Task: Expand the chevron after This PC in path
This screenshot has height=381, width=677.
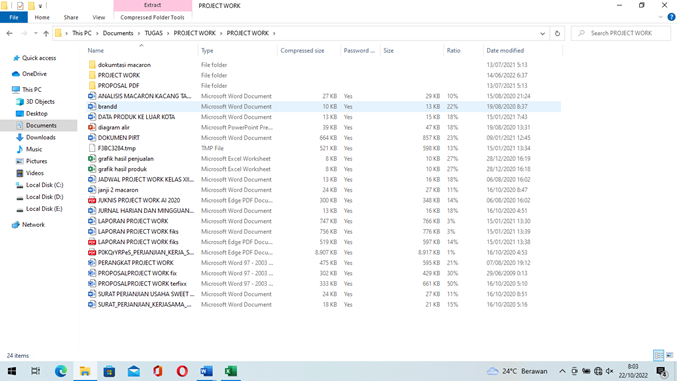Action: tap(97, 33)
